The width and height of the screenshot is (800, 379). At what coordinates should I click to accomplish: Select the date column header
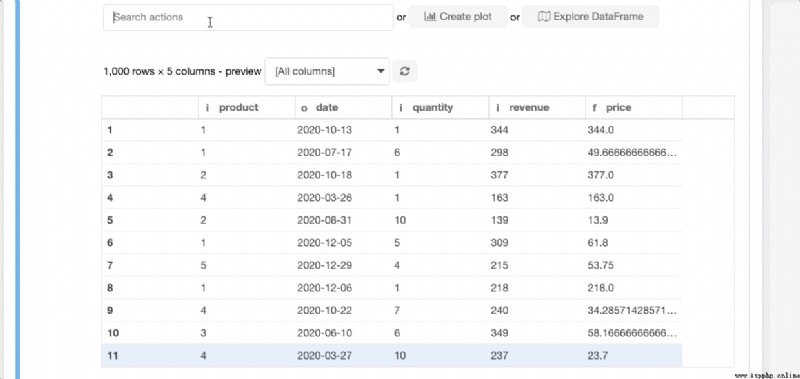343,108
